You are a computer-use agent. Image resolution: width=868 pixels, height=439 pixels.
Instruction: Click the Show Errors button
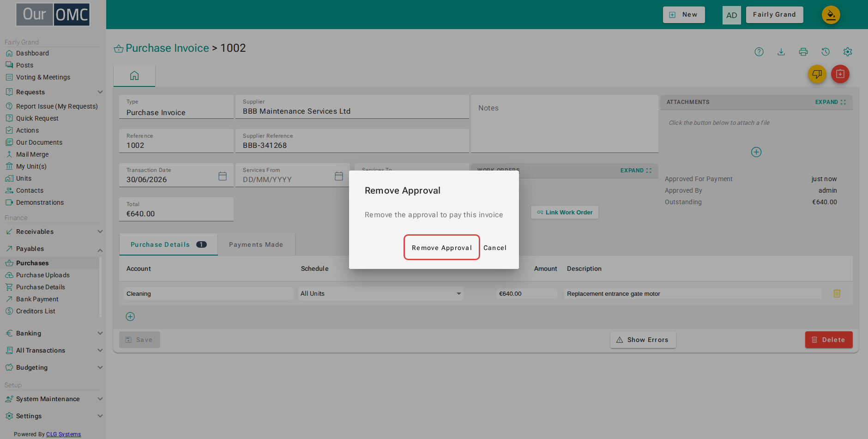643,340
